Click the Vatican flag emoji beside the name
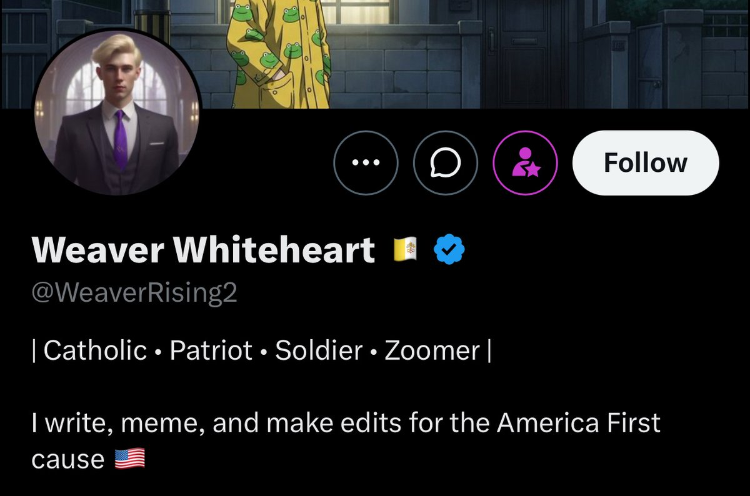Image resolution: width=750 pixels, height=496 pixels. tap(405, 249)
